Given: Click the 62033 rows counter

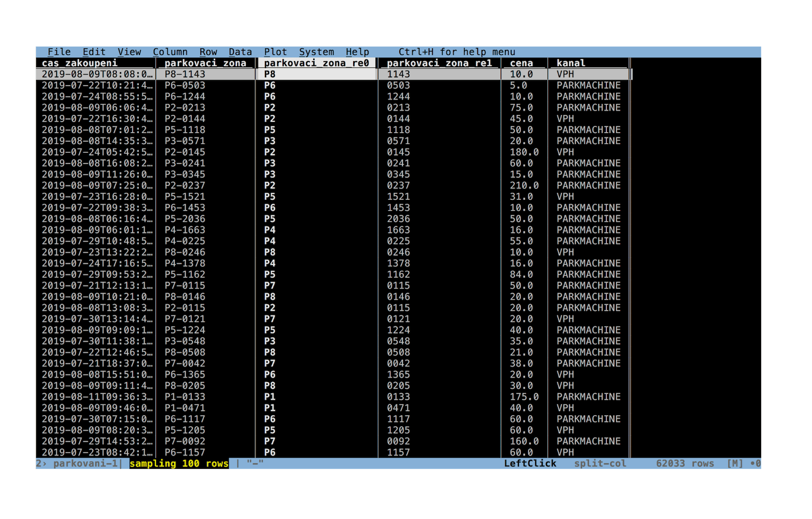Looking at the screenshot, I should coord(685,464).
